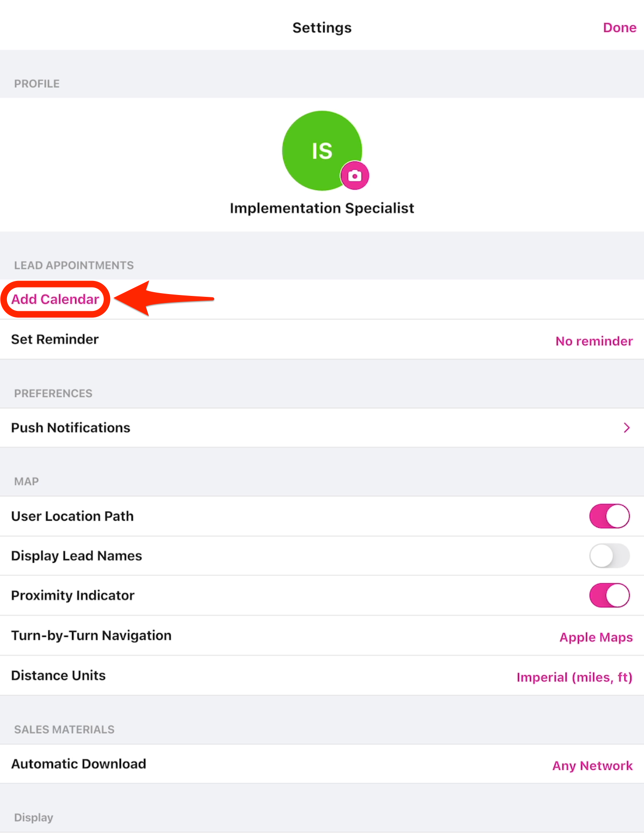Open the Automatic Download row
The height and width of the screenshot is (840, 644).
pos(79,764)
